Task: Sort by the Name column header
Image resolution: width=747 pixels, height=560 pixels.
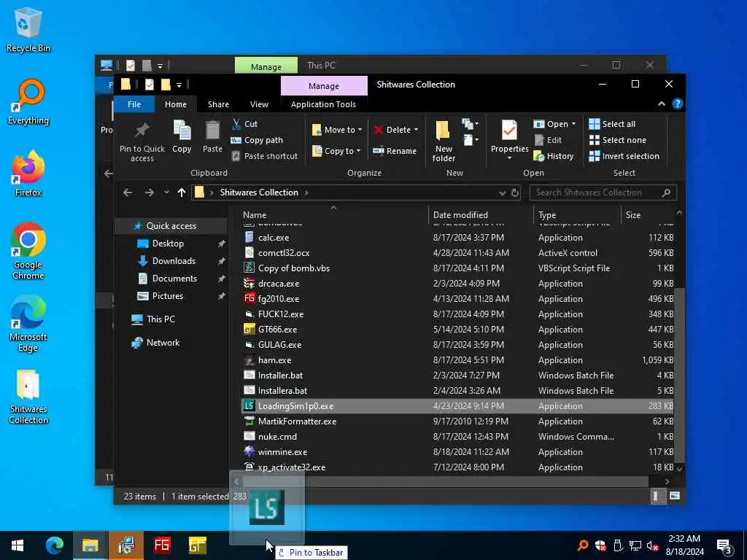Action: tap(333, 215)
